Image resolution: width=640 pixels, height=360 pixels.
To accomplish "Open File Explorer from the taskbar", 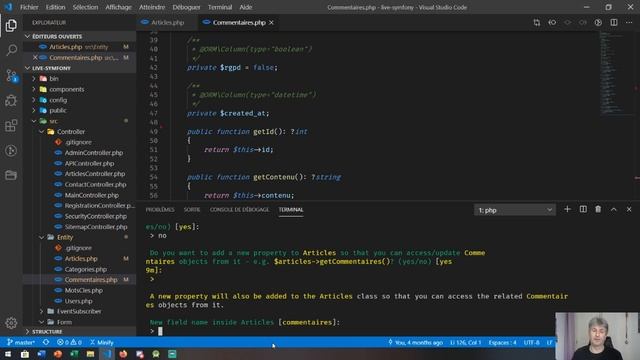I will pos(90,354).
